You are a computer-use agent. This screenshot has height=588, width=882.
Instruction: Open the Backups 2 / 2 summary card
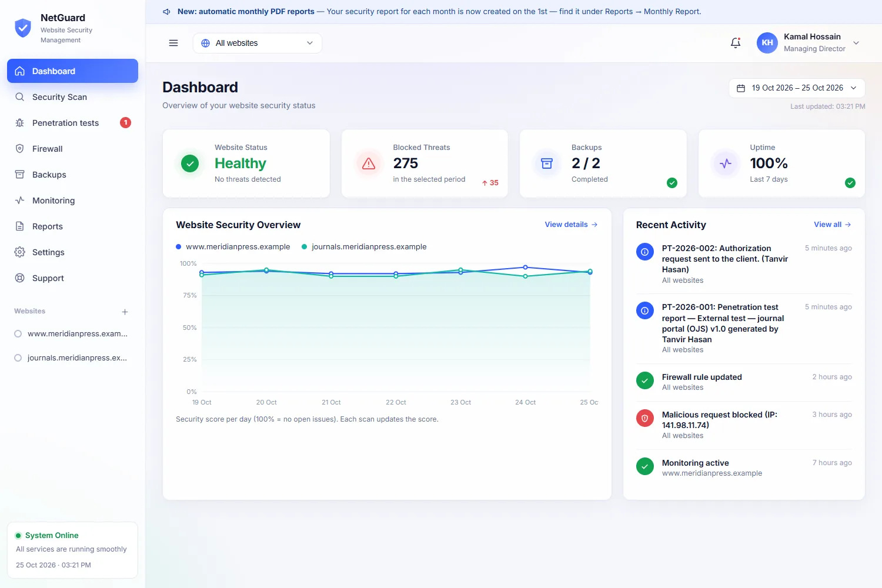[x=603, y=163]
